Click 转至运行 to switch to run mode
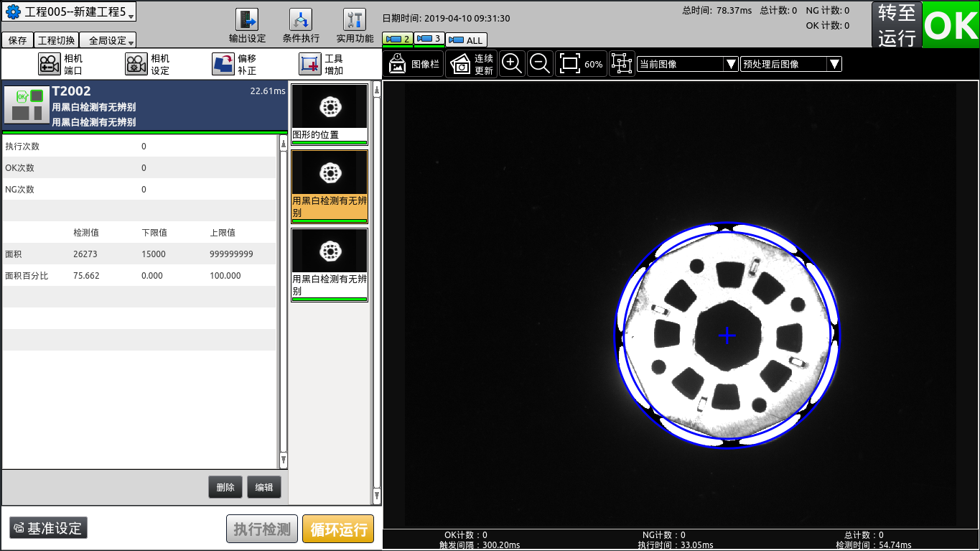Screen dimensions: 980x551 click(897, 25)
